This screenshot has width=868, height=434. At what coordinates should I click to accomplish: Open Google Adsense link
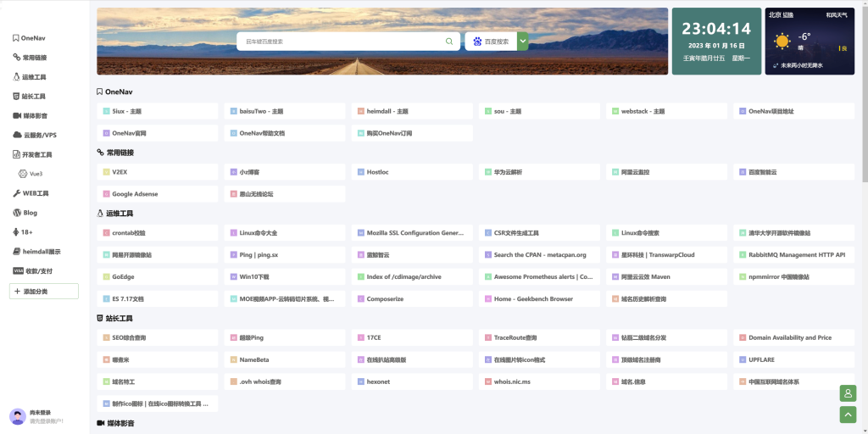click(x=157, y=194)
